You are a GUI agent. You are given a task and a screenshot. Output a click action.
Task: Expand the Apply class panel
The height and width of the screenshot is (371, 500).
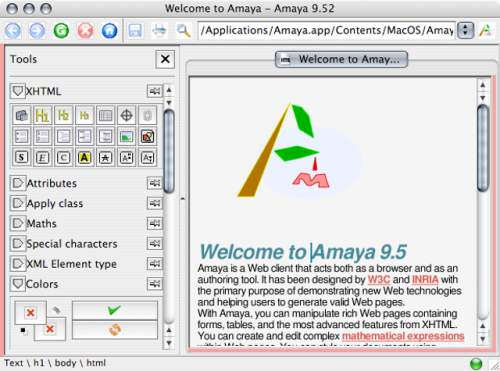point(18,203)
